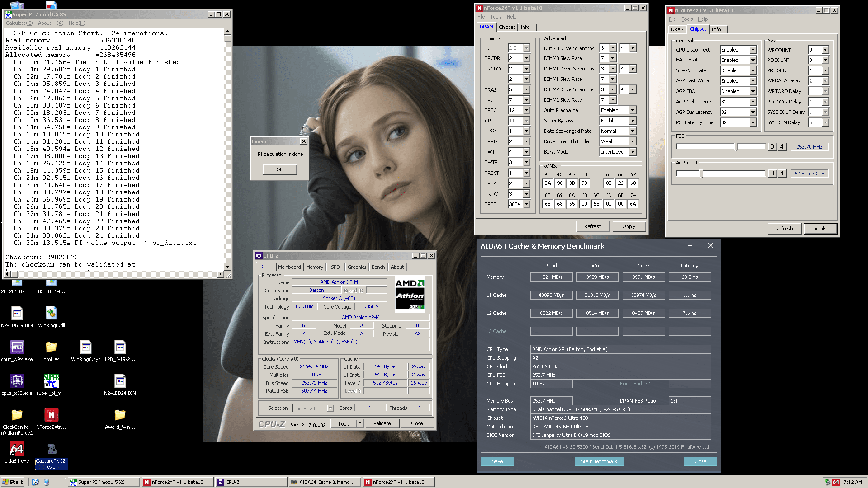
Task: Open the aida64.exe desktop icon
Action: pyautogui.click(x=17, y=449)
